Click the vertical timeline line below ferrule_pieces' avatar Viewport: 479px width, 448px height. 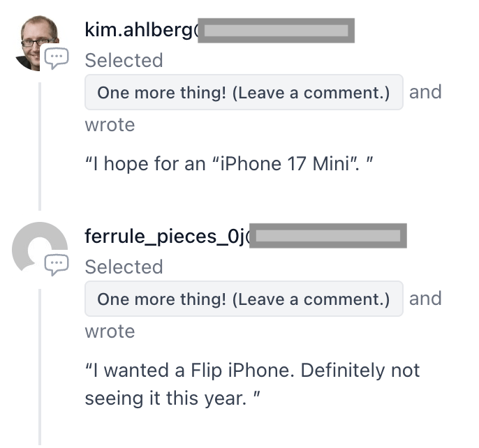point(40,363)
